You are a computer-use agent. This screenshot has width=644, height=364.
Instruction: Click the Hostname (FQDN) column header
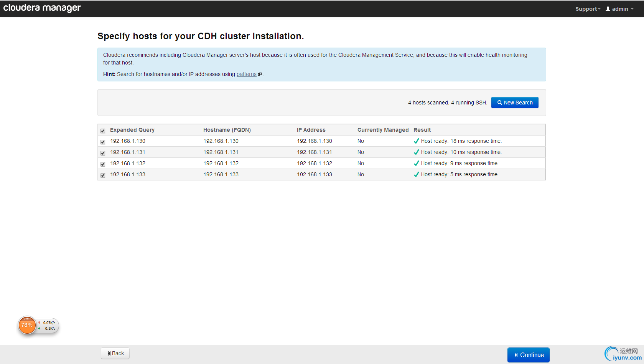227,130
